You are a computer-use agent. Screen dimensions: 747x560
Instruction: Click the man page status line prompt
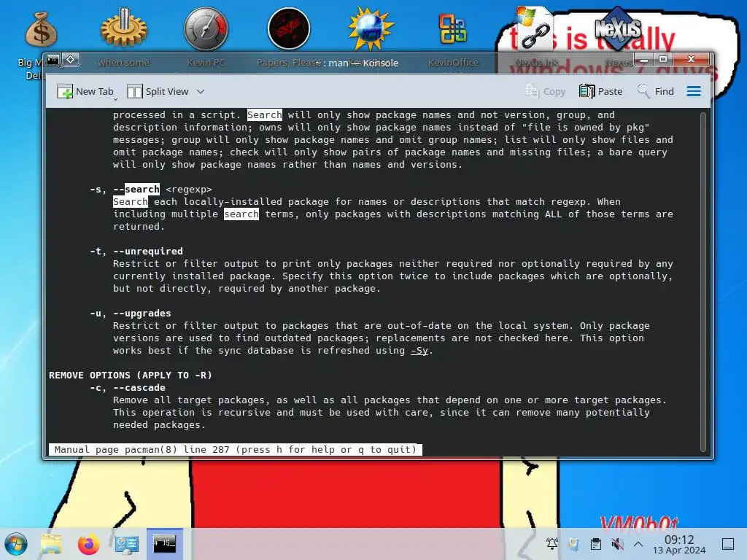click(236, 449)
